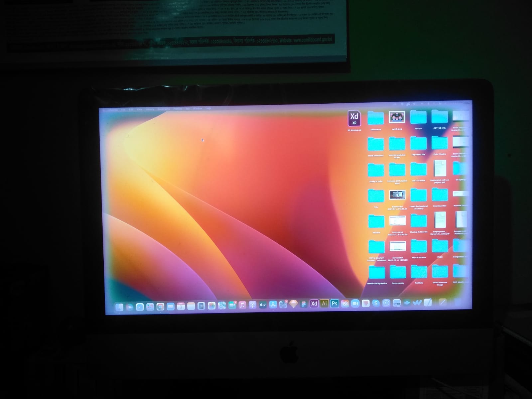Image resolution: width=532 pixels, height=399 pixels.
Task: Open the File menu in menu bar
Action: tap(123, 109)
